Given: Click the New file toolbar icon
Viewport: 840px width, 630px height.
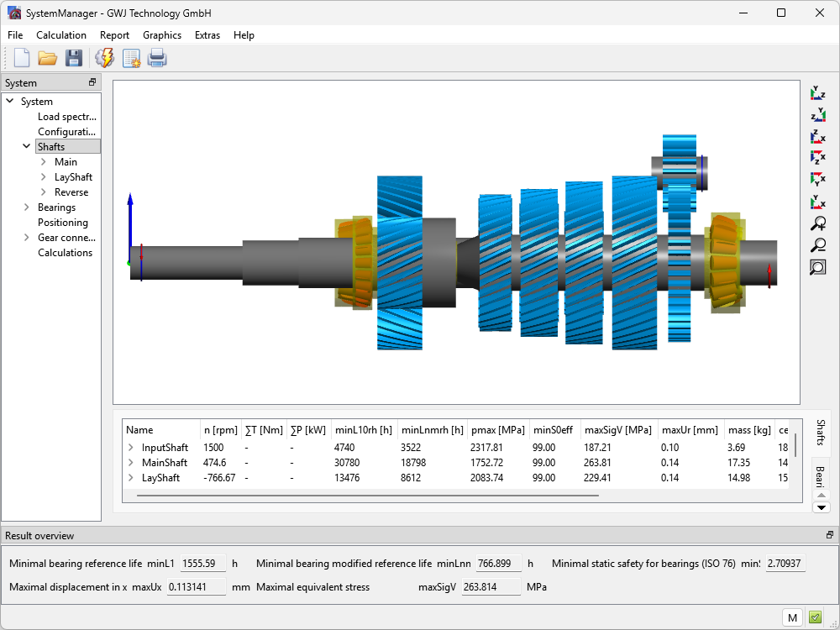Looking at the screenshot, I should tap(22, 58).
